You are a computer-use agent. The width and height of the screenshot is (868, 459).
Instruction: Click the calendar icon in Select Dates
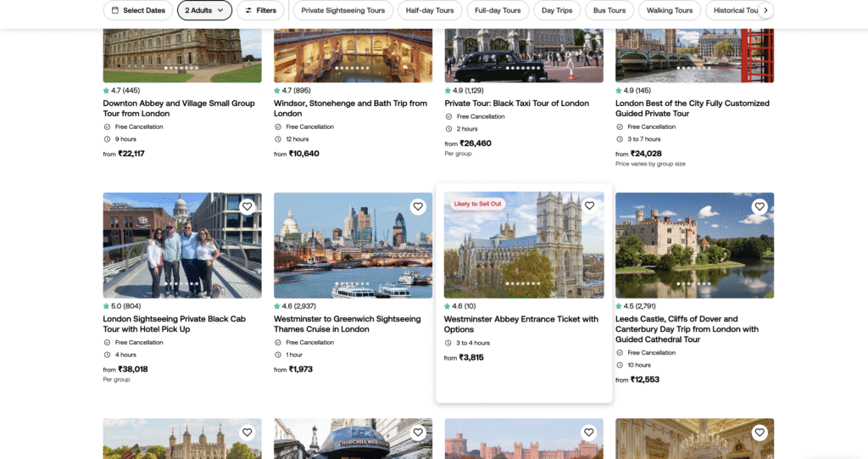click(115, 10)
